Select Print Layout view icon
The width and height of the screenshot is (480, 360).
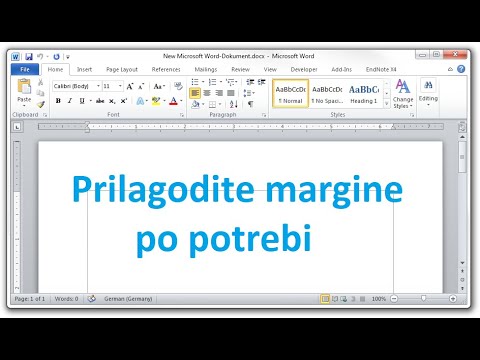(325, 299)
